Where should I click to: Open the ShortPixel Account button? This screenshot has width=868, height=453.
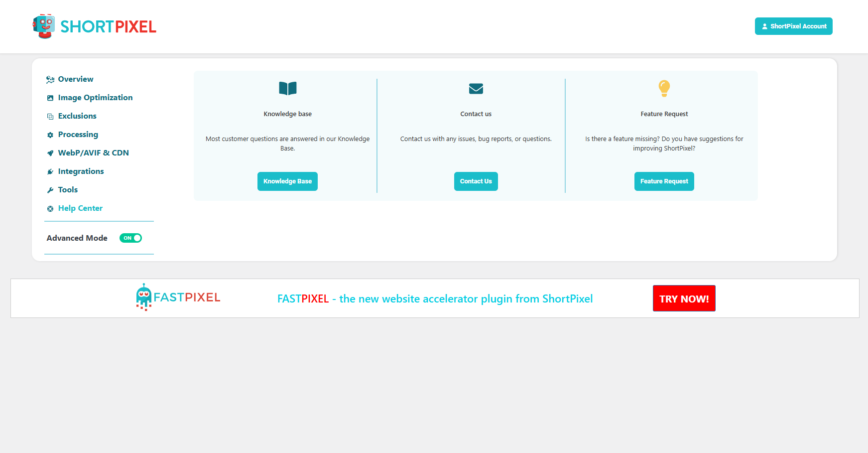pyautogui.click(x=794, y=26)
